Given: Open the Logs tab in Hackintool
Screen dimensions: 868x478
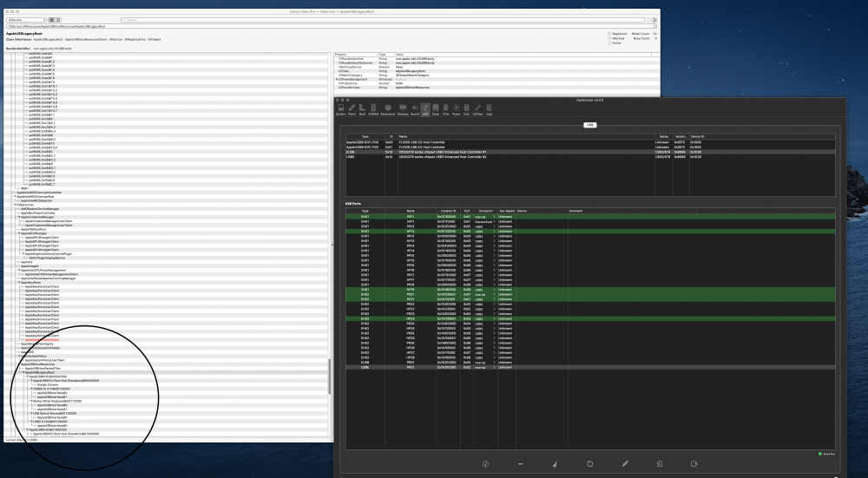Looking at the screenshot, I should 489,109.
